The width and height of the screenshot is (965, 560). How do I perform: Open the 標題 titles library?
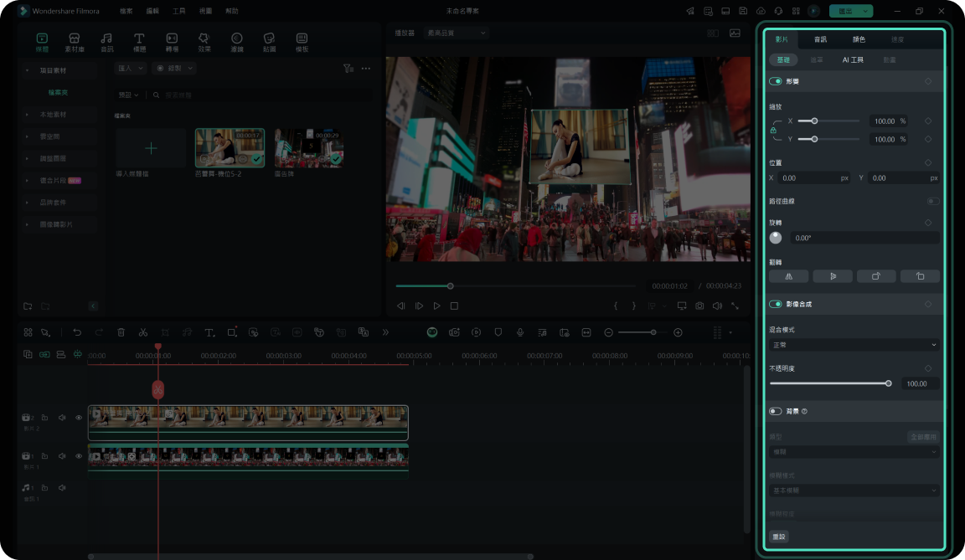point(140,42)
